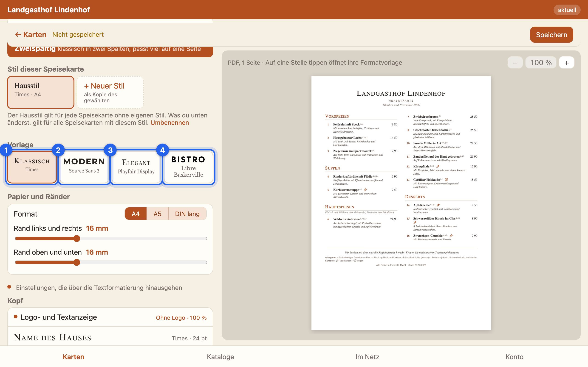Select the Klassisch Times template

[x=32, y=167]
